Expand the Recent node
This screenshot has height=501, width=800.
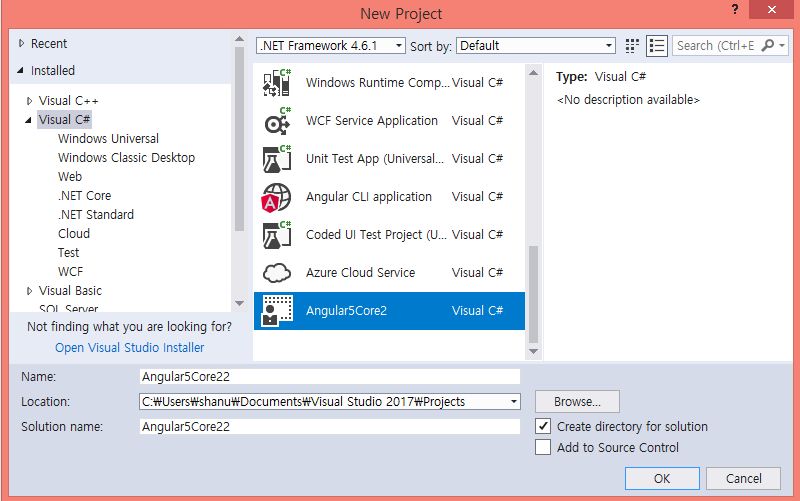click(21, 43)
